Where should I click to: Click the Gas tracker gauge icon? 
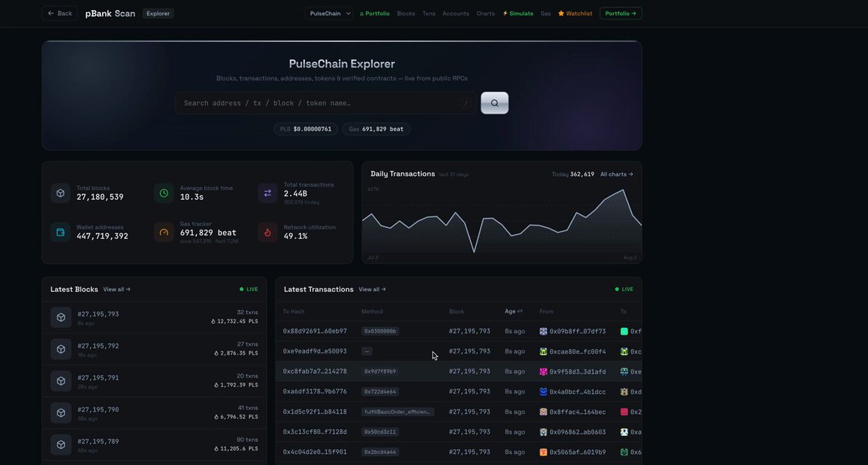pyautogui.click(x=164, y=232)
